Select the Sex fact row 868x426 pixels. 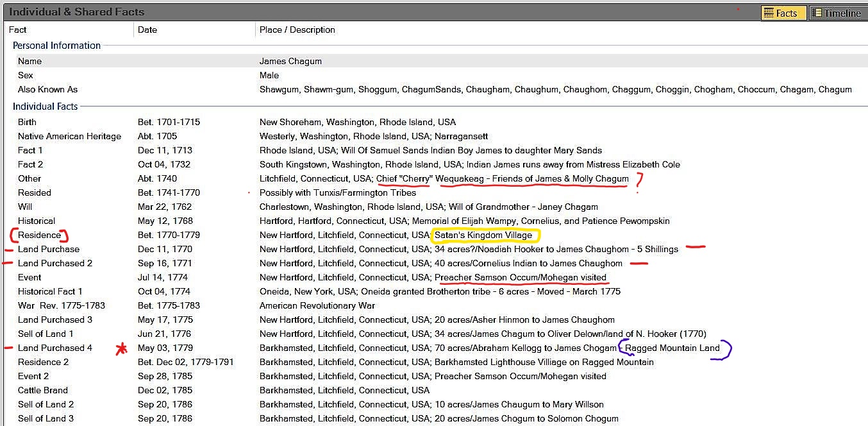coord(26,75)
